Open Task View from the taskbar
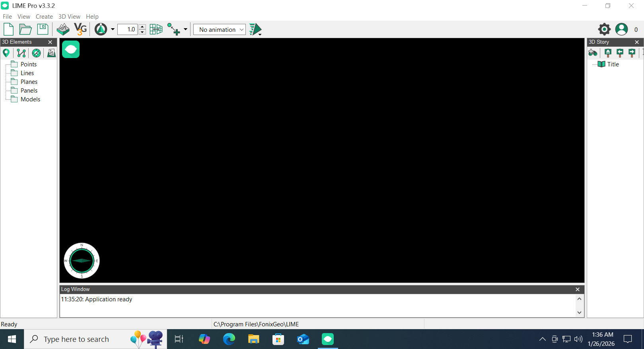644x349 pixels. click(179, 339)
